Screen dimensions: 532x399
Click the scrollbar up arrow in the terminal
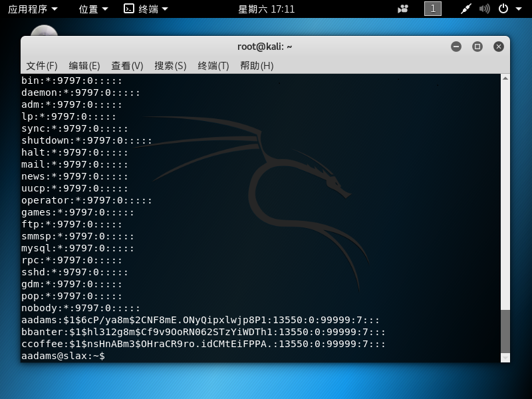click(505, 78)
